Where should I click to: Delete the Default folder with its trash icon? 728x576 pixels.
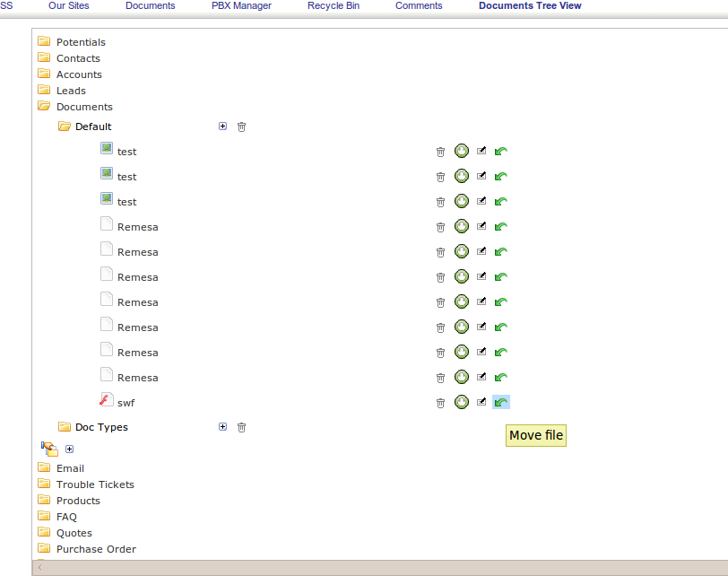pos(241,127)
